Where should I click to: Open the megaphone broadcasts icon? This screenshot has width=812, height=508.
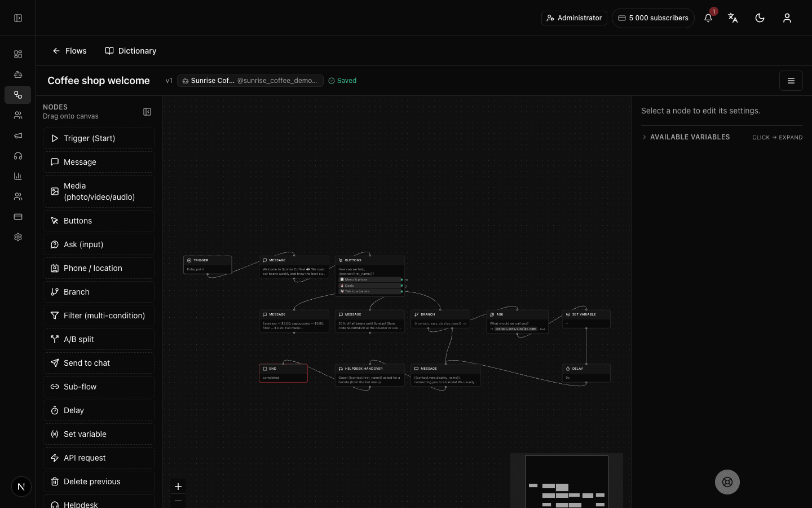click(18, 135)
